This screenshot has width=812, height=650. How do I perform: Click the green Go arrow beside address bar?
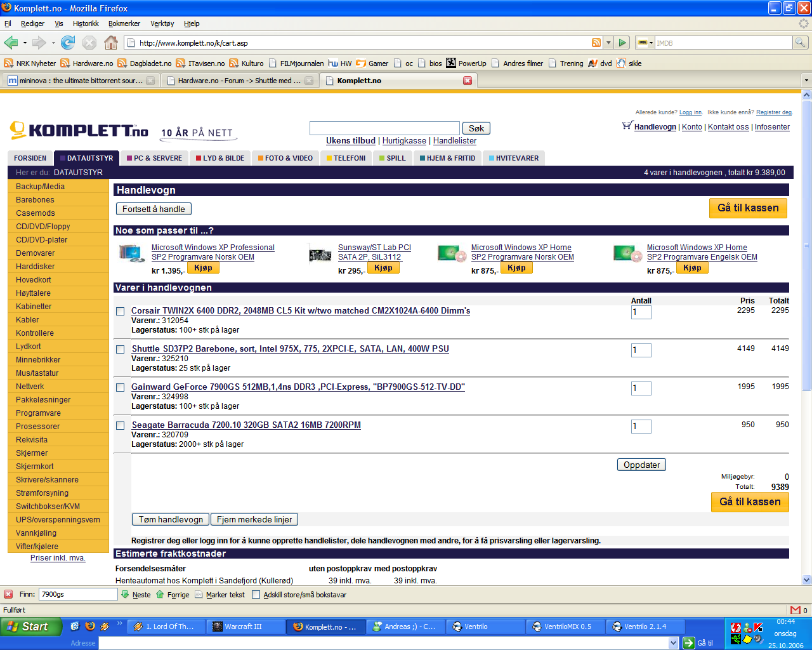pyautogui.click(x=622, y=43)
